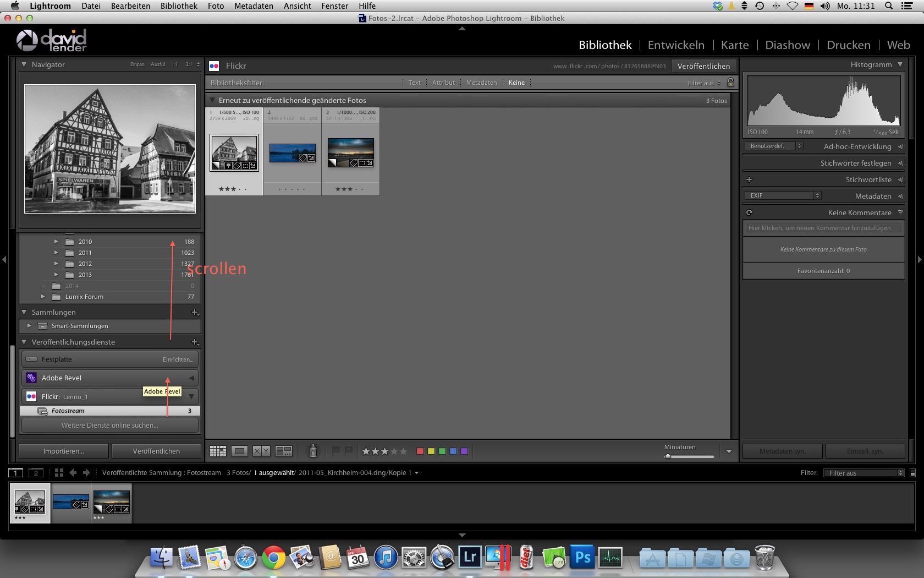Click new comment input field
This screenshot has height=578, width=924.
click(823, 228)
